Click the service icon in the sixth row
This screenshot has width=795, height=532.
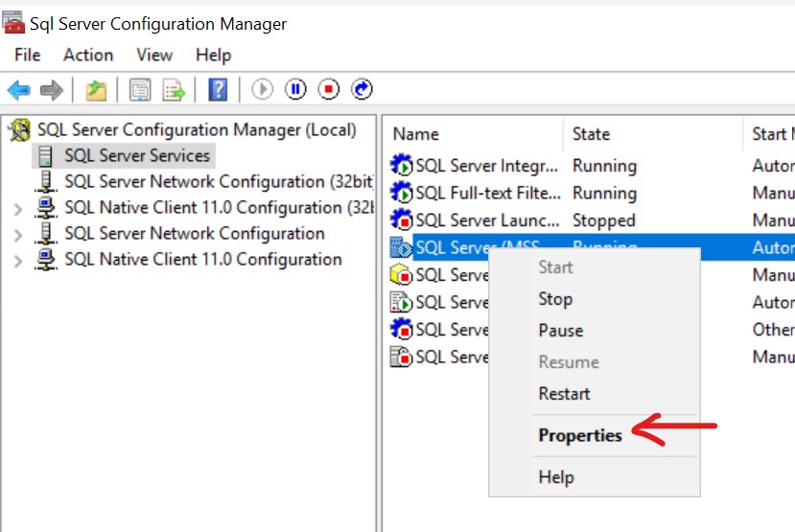(x=401, y=302)
